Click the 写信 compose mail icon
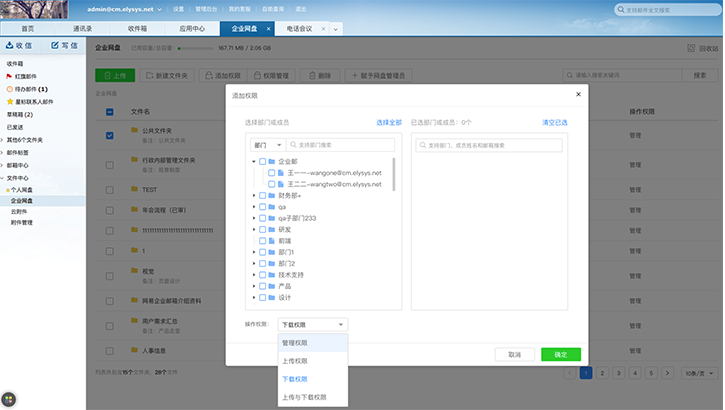The image size is (725, 410). [x=54, y=46]
